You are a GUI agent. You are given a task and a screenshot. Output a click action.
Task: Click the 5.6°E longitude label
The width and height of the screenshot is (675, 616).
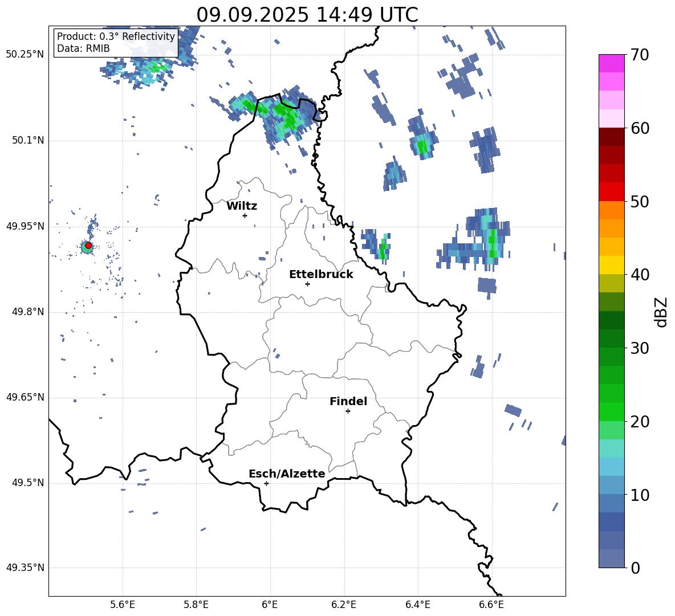coord(123,605)
